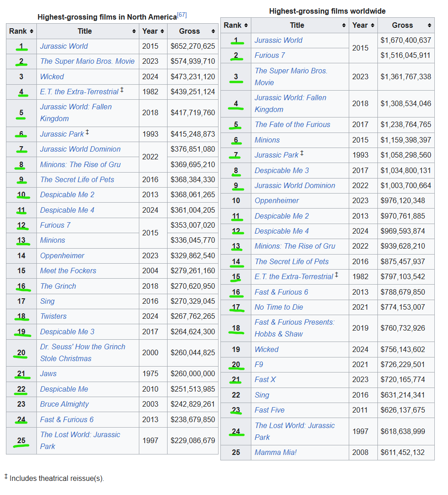Open The Super Mario Bros. Movie, North America table
Viewport: 448px width, 495px height.
(x=87, y=61)
